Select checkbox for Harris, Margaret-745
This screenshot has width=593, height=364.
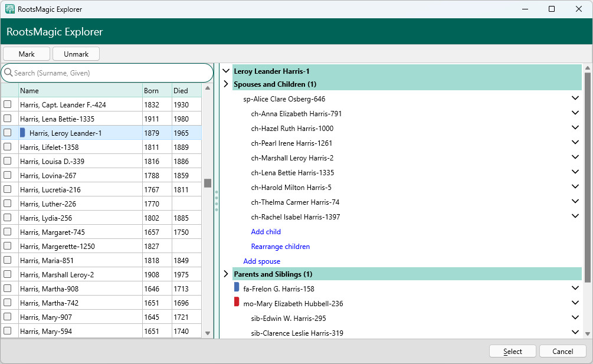[x=8, y=232]
